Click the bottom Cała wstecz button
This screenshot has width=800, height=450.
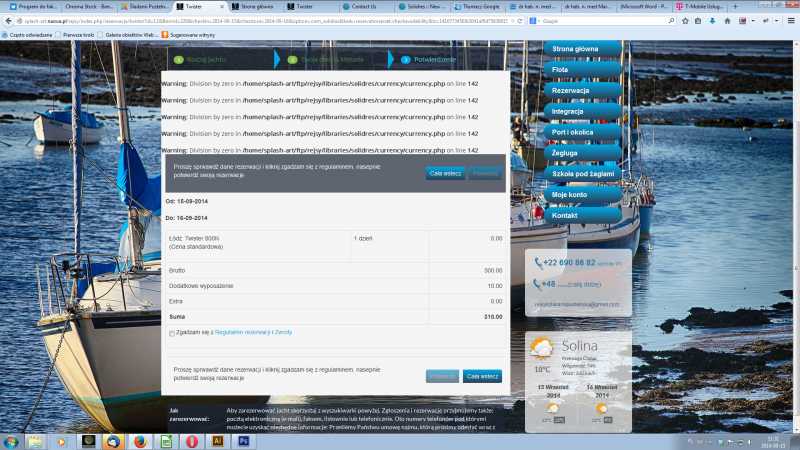pos(482,376)
